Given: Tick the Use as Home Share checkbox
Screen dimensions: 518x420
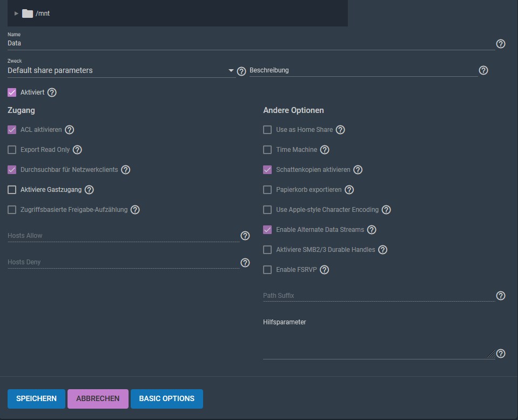Looking at the screenshot, I should 267,130.
